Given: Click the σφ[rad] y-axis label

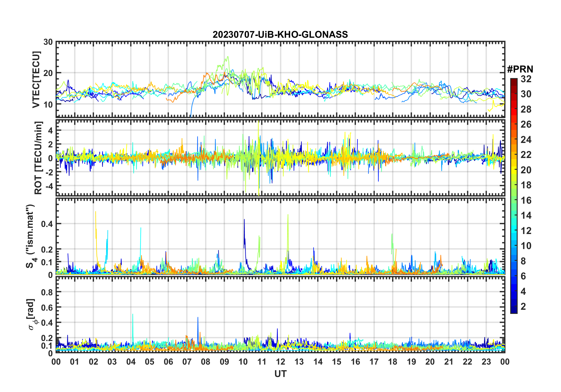Looking at the screenshot, I should point(31,314).
